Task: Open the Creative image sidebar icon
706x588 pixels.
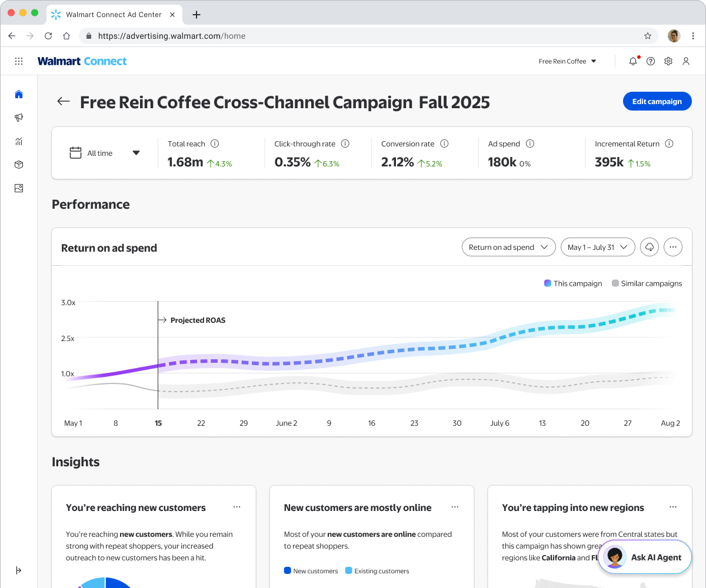Action: click(19, 188)
